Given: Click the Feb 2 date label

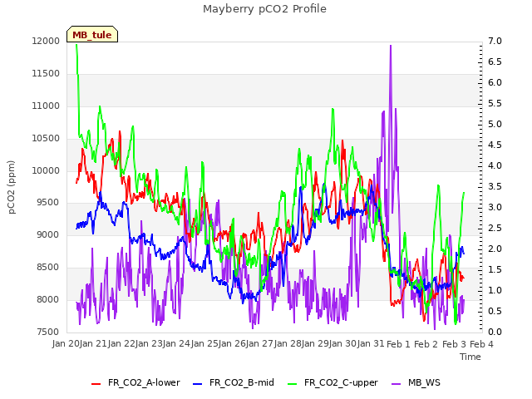Looking at the screenshot, I should [x=426, y=344].
